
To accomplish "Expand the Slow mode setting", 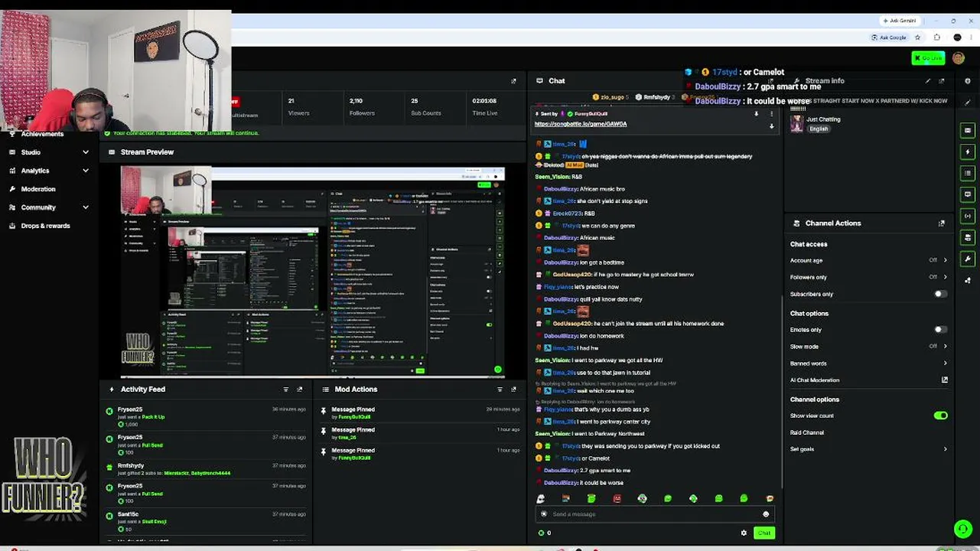I will click(x=868, y=347).
